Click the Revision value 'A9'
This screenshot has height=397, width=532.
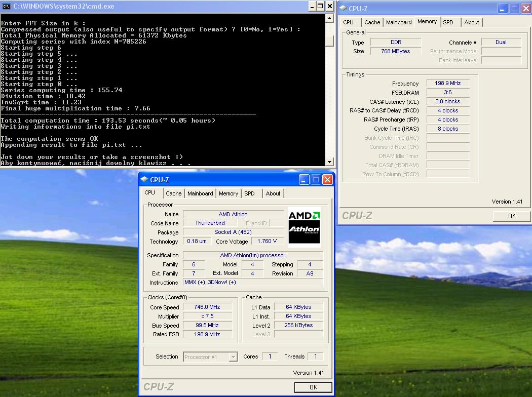pyautogui.click(x=310, y=273)
